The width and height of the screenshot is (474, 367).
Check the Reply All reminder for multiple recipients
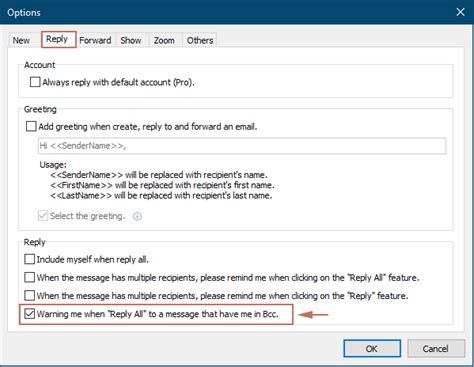click(29, 277)
